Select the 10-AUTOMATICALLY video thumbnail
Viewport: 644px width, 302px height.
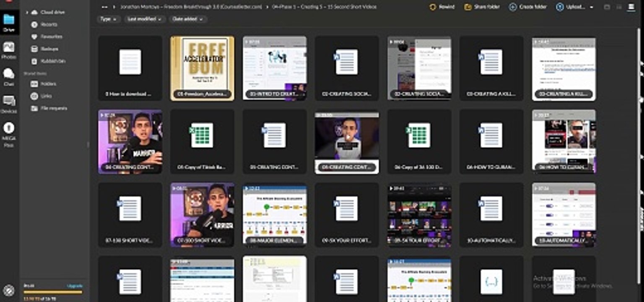click(564, 214)
